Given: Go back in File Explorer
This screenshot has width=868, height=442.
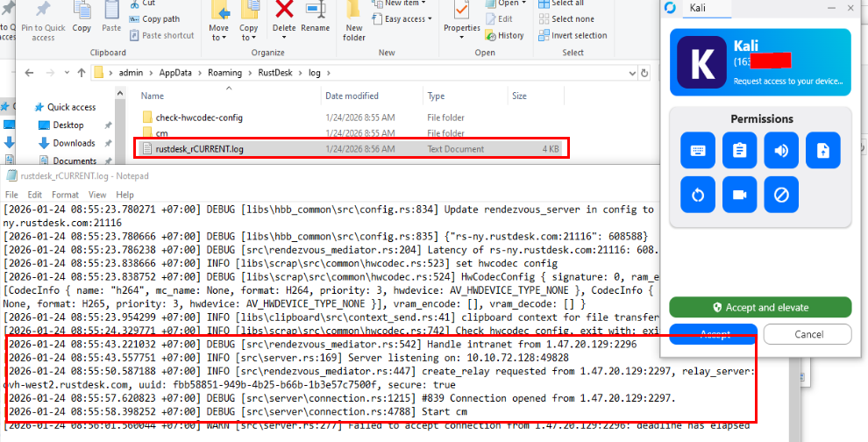Looking at the screenshot, I should pos(29,73).
